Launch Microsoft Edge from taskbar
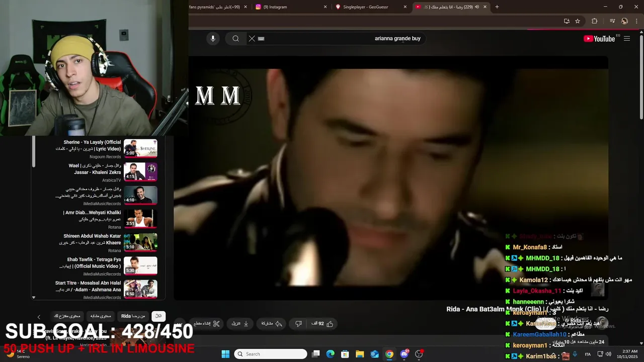644x362 pixels. click(330, 354)
